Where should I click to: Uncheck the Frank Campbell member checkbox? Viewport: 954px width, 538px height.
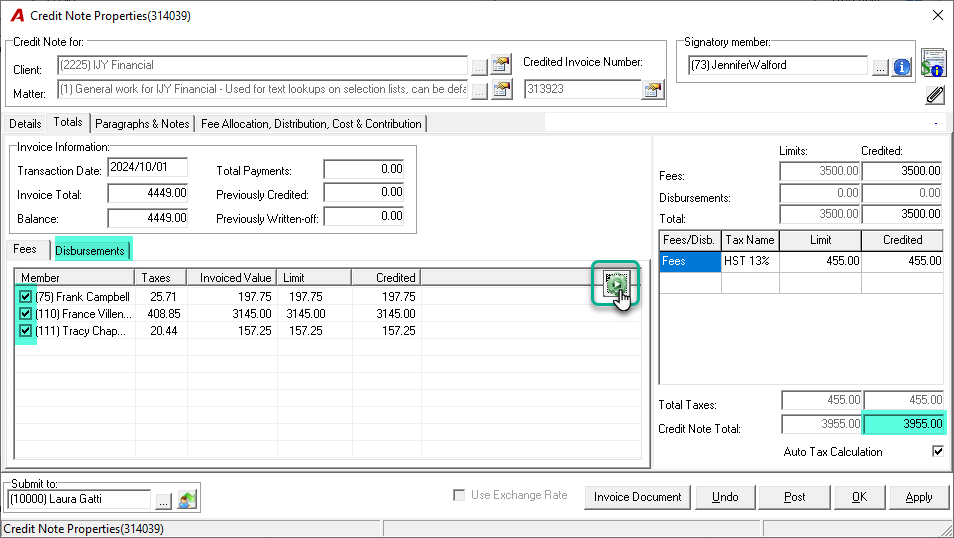tap(25, 296)
